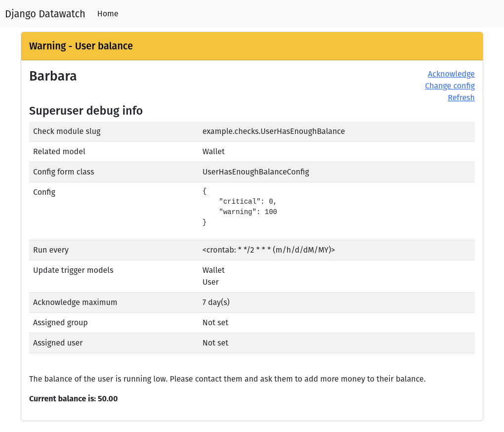Click the low balance description paragraph
The height and width of the screenshot is (432, 504).
(227, 379)
